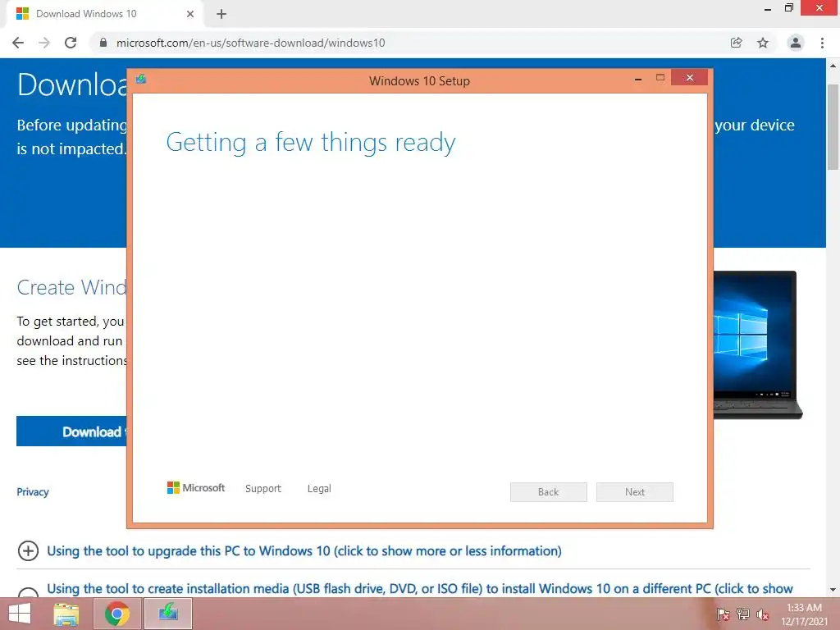Viewport: 840px width, 630px height.
Task: Open the Chrome profile avatar
Action: point(796,43)
